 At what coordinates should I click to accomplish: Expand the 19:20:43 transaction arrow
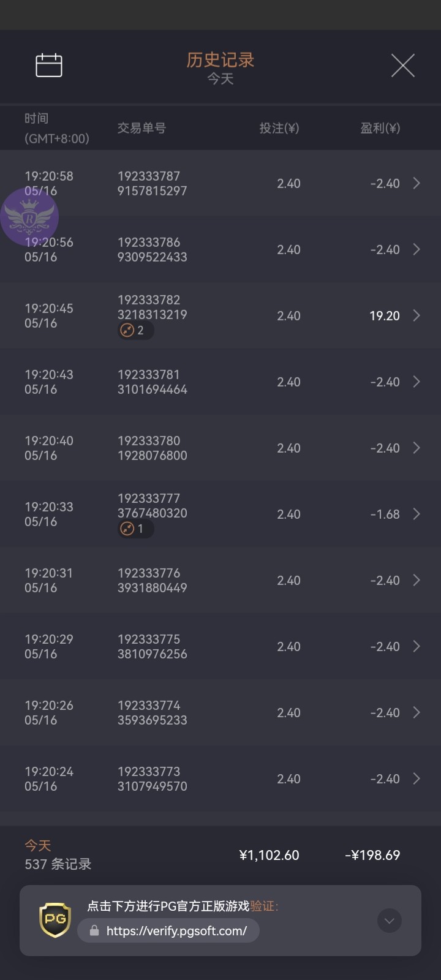(417, 382)
